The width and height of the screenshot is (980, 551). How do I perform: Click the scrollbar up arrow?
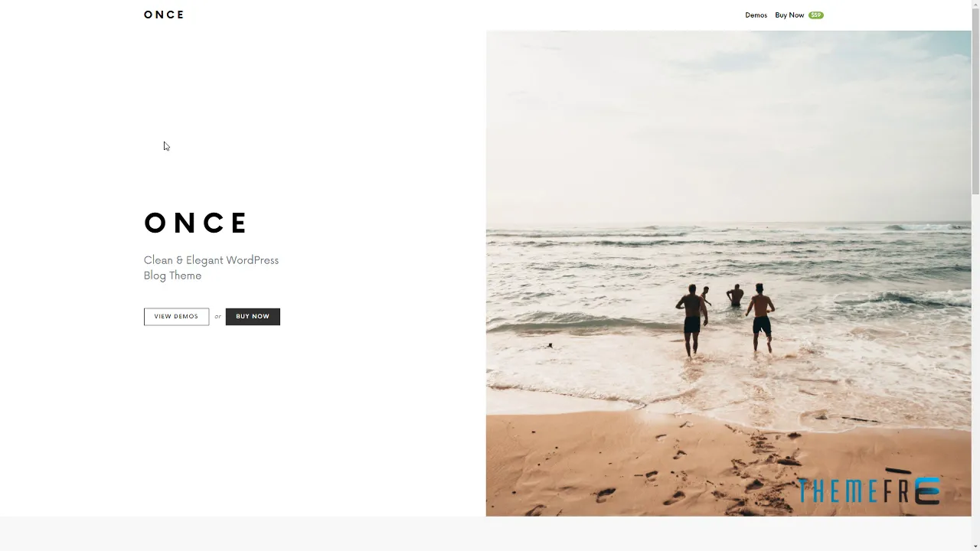point(975,5)
